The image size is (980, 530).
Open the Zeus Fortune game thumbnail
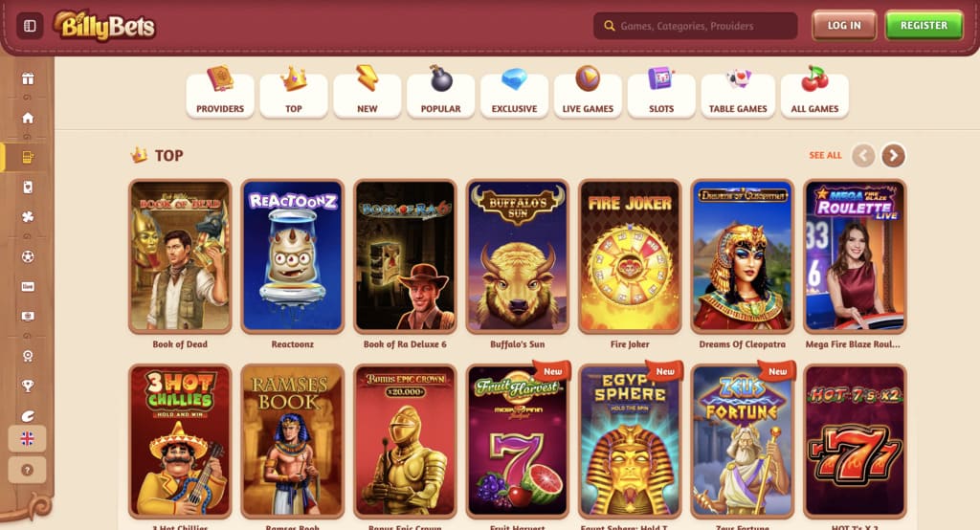743,441
